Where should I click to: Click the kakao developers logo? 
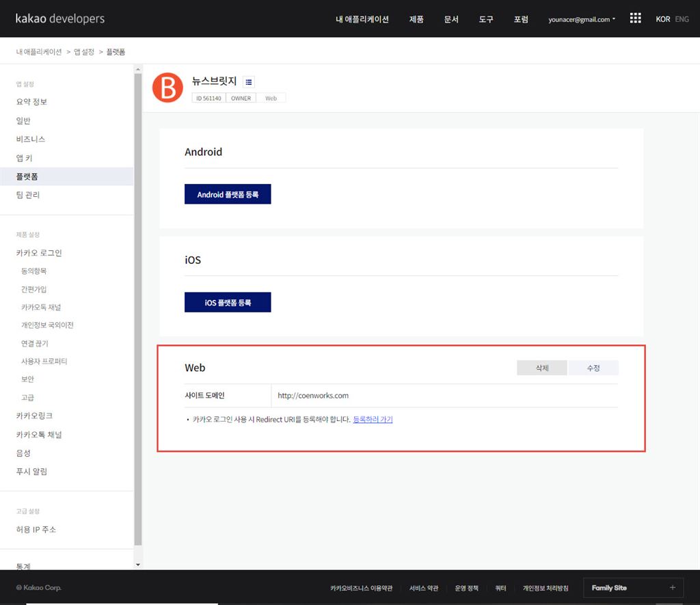[60, 18]
